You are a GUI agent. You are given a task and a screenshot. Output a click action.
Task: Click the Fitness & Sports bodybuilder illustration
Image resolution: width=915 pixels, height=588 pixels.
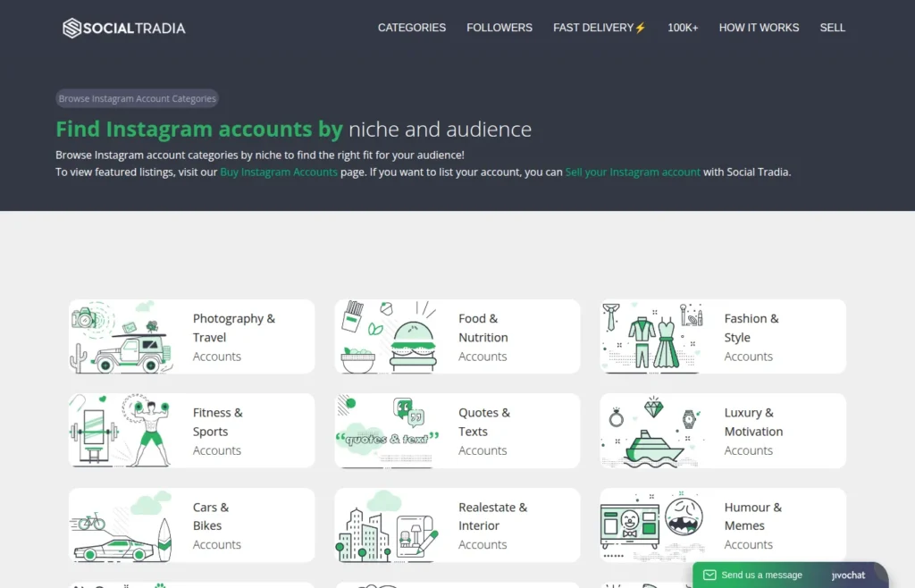pyautogui.click(x=122, y=431)
